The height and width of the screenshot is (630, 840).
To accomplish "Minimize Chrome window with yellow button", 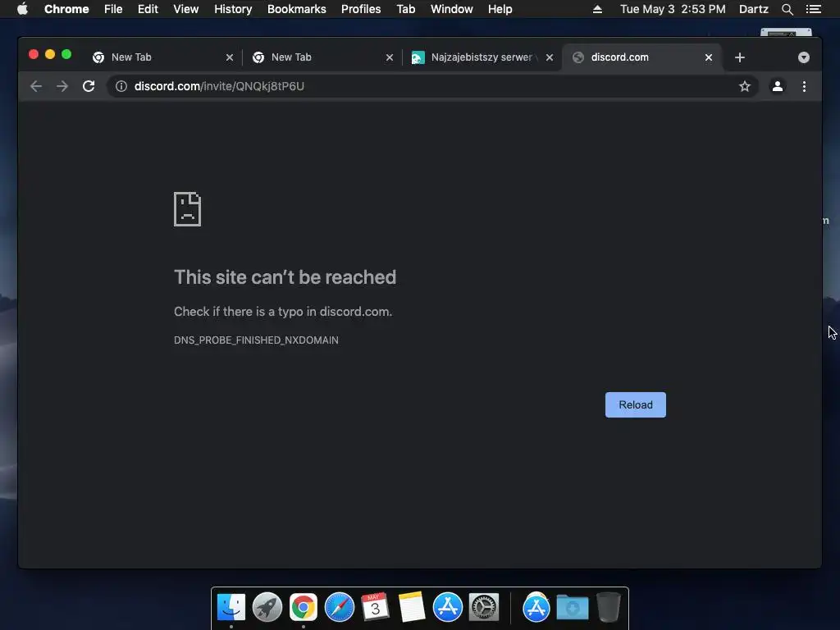I will [50, 54].
